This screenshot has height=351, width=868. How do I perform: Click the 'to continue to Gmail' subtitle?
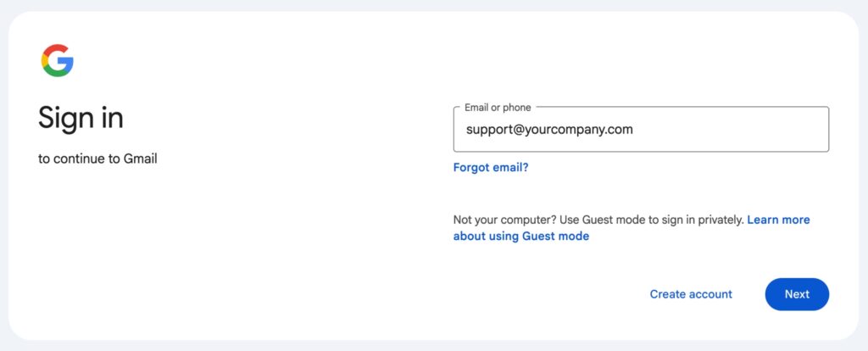pos(97,159)
